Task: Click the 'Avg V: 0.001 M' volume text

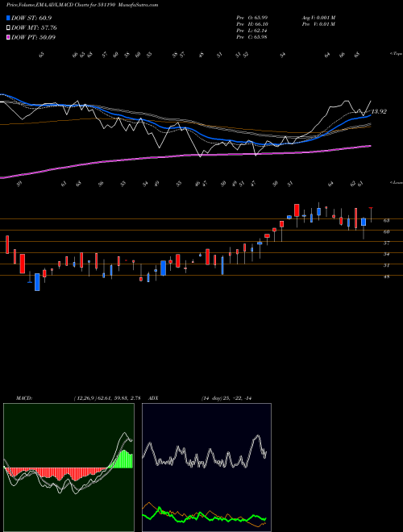Action: [318, 18]
